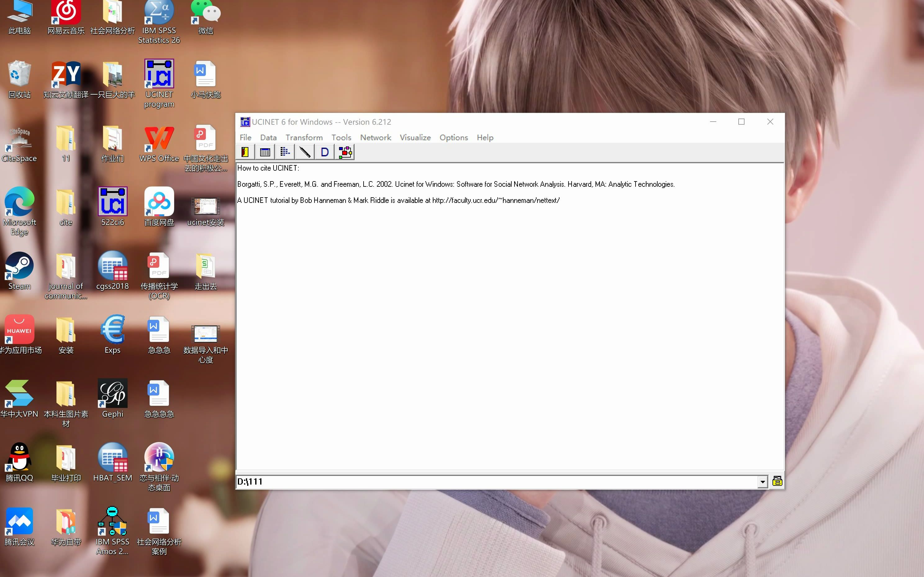Image resolution: width=924 pixels, height=577 pixels.
Task: Click the Bob Hanneman tutorial URL
Action: pyautogui.click(x=495, y=200)
